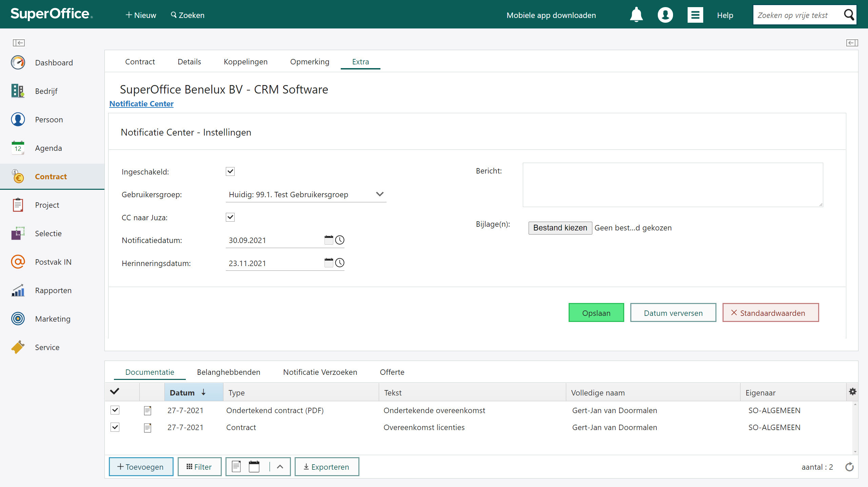Open the Zoeken menu
The image size is (868, 487).
point(188,15)
